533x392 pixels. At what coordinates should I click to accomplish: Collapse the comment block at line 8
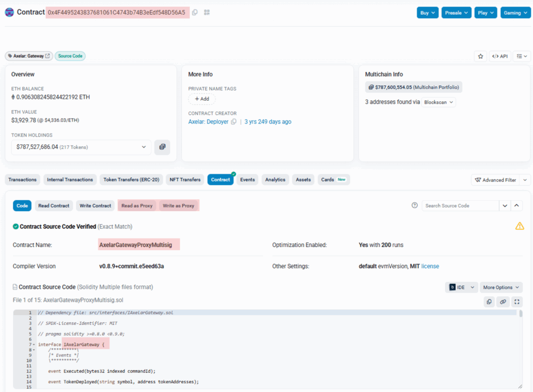34,350
